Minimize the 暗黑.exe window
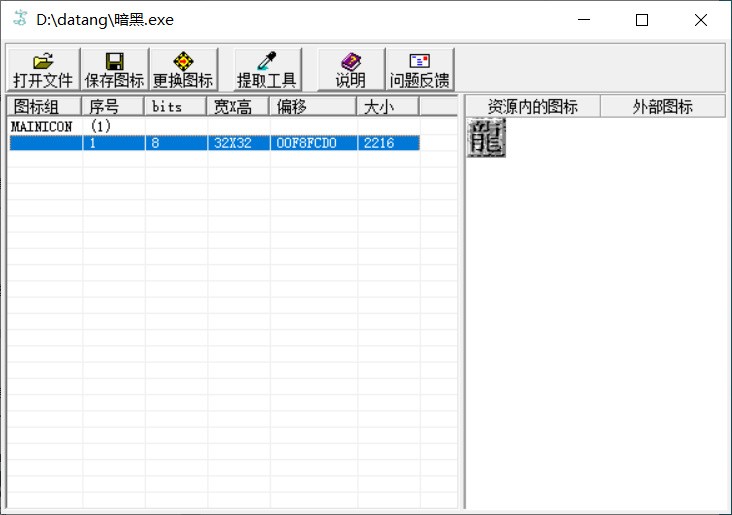 coord(584,20)
